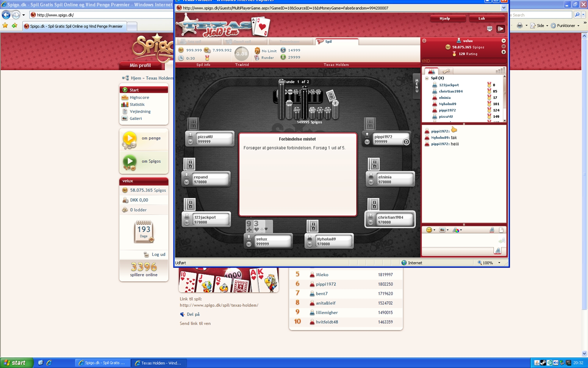
Task: Select the Spil tab in game window
Action: [337, 42]
